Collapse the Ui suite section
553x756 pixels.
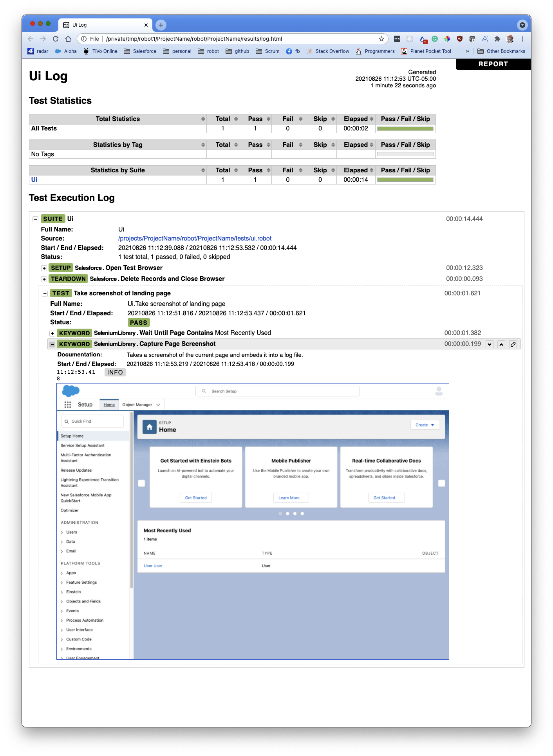[x=35, y=219]
